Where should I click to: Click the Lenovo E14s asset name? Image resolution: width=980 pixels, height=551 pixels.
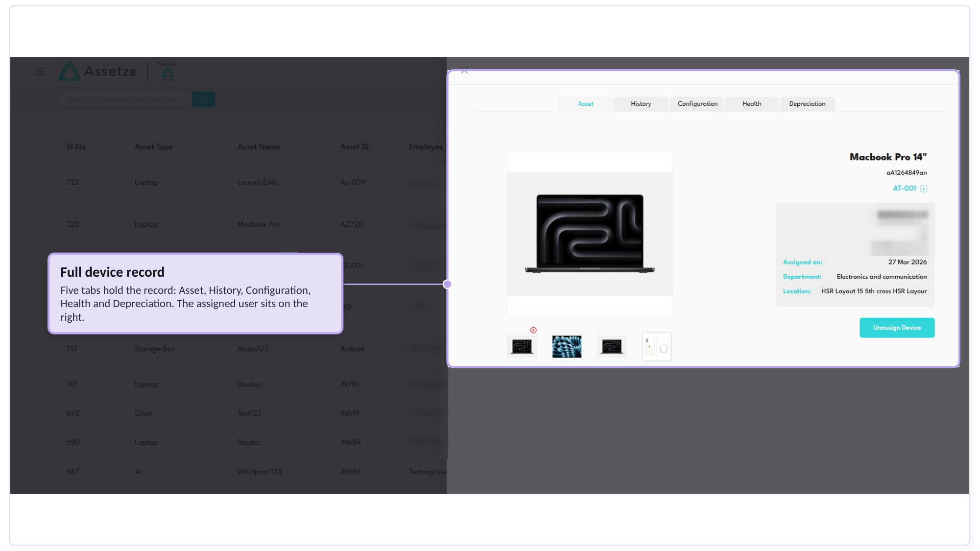click(x=257, y=183)
